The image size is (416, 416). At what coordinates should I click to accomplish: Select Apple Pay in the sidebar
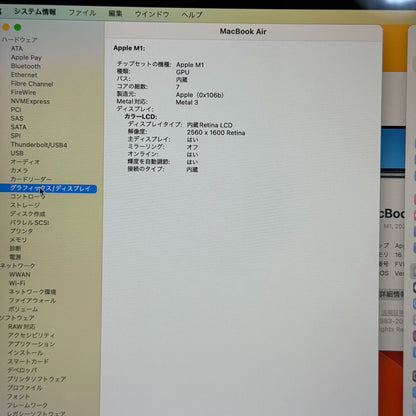(26, 57)
